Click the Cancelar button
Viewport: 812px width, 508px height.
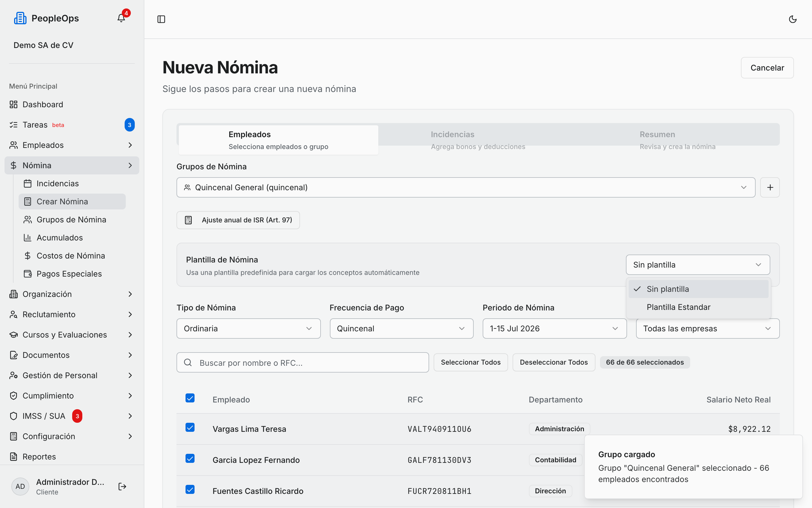(767, 68)
